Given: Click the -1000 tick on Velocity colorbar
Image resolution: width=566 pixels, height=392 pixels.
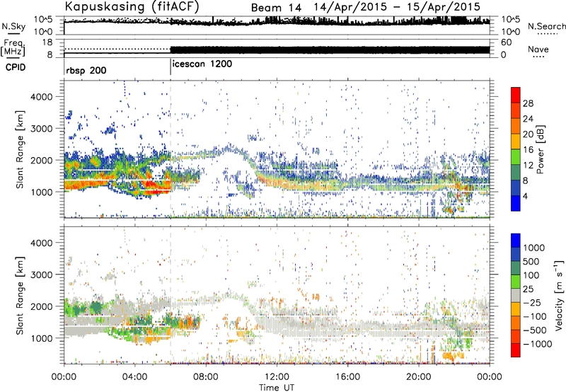Looking at the screenshot, I should click(x=538, y=344).
